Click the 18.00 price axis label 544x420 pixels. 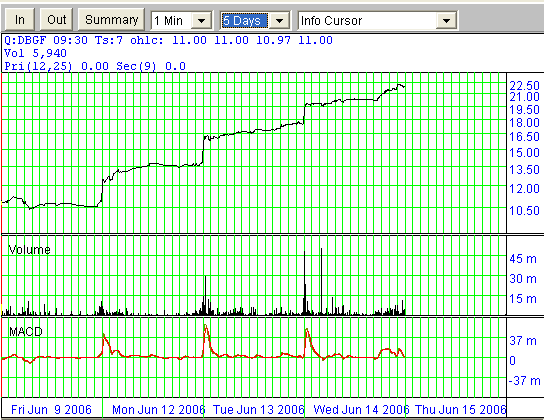pos(524,123)
